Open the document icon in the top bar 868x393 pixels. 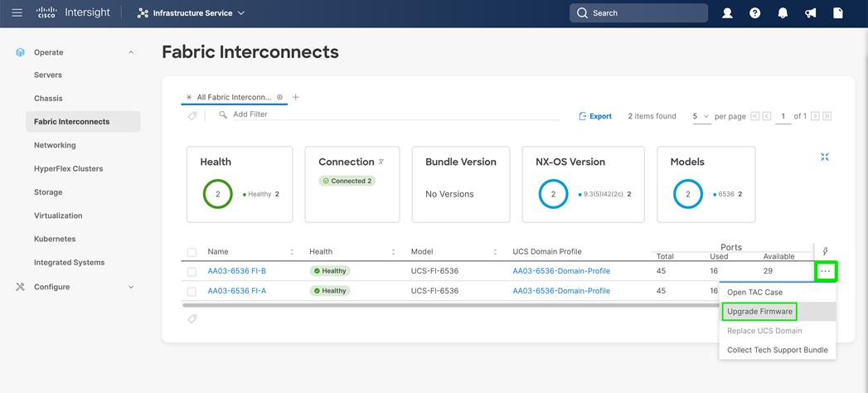coord(838,13)
